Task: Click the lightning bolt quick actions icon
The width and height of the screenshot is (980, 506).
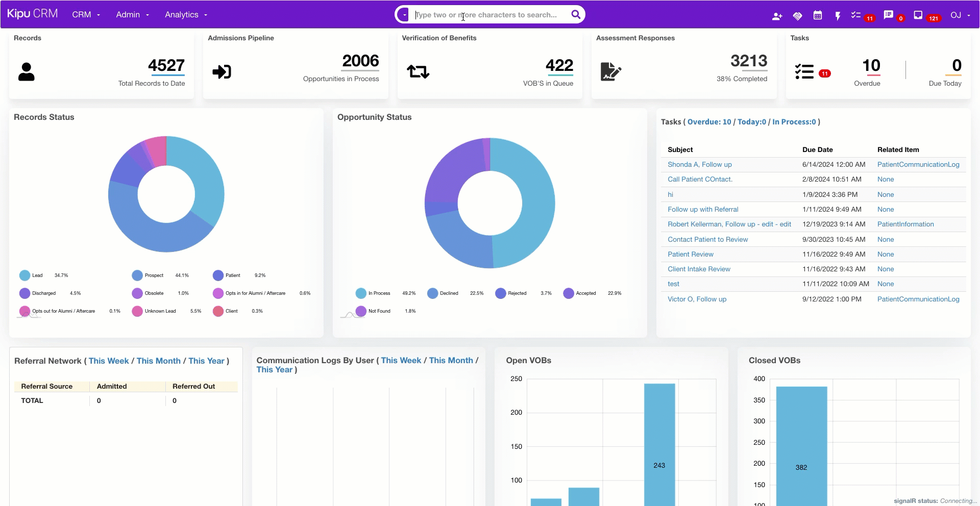Action: pyautogui.click(x=838, y=16)
